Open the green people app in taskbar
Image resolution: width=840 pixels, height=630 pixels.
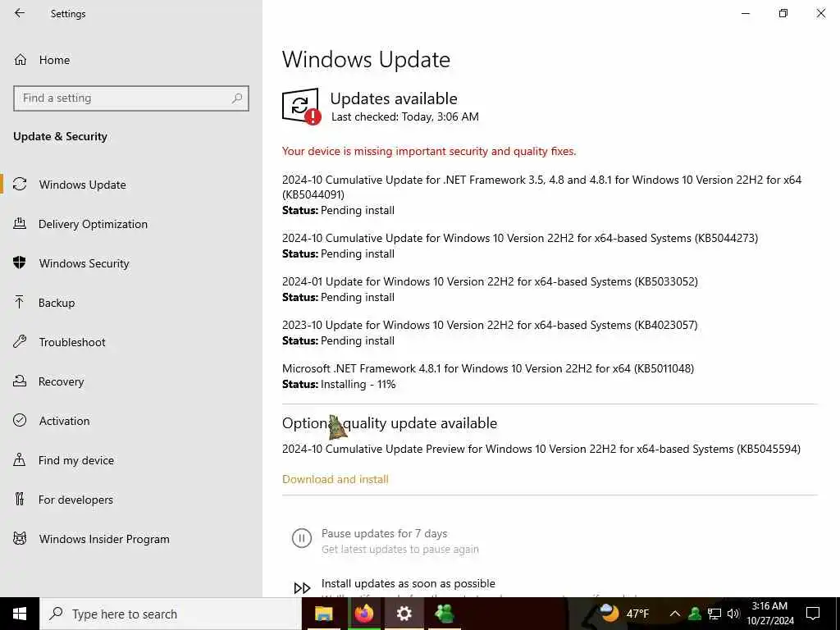tap(444, 614)
